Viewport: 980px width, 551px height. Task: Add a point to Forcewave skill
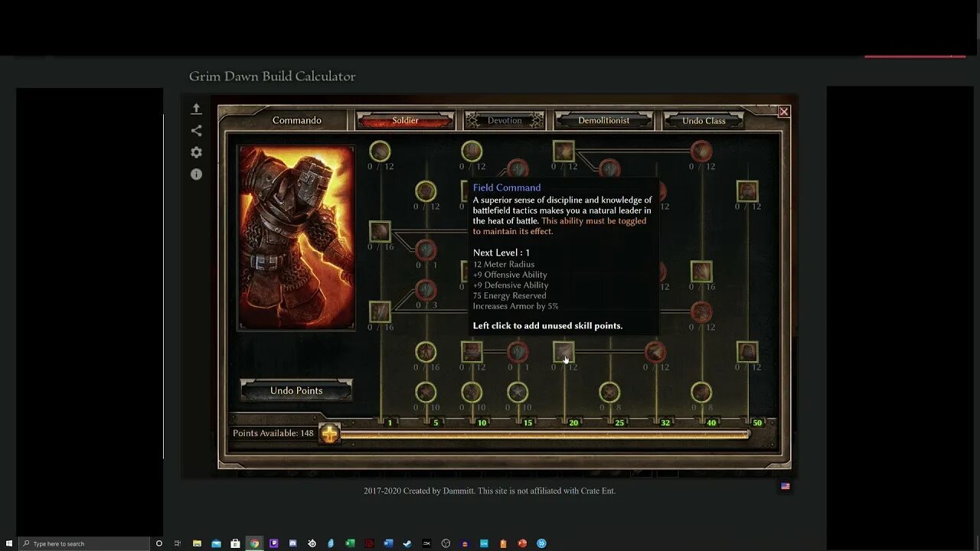[380, 311]
